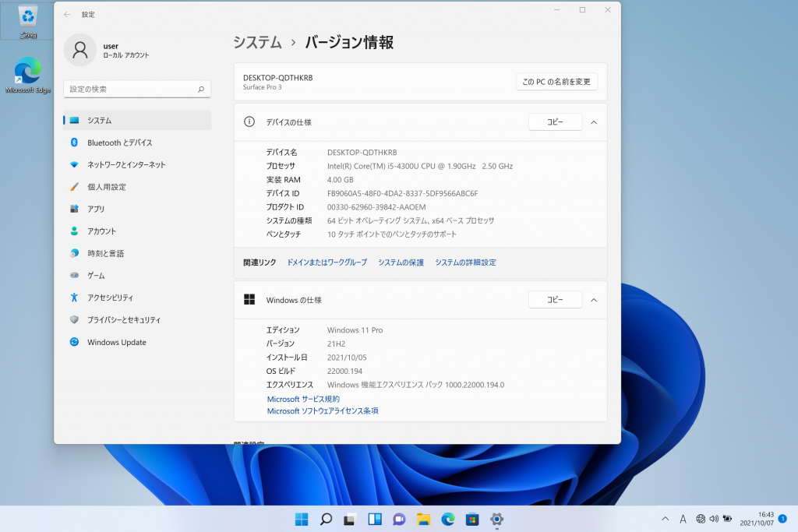This screenshot has width=798, height=532.
Task: Click the Accounts person icon in sidebar
Action: tap(74, 231)
